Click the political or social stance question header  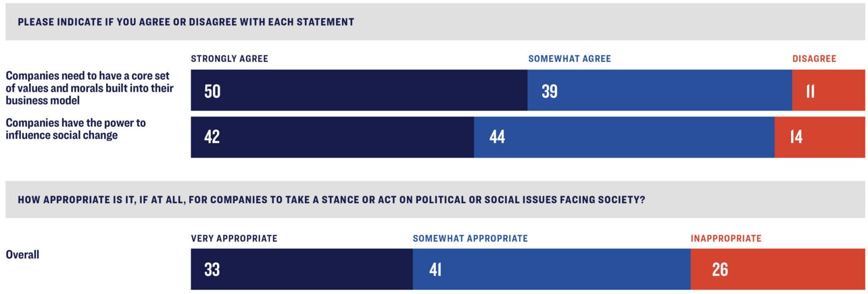331,200
